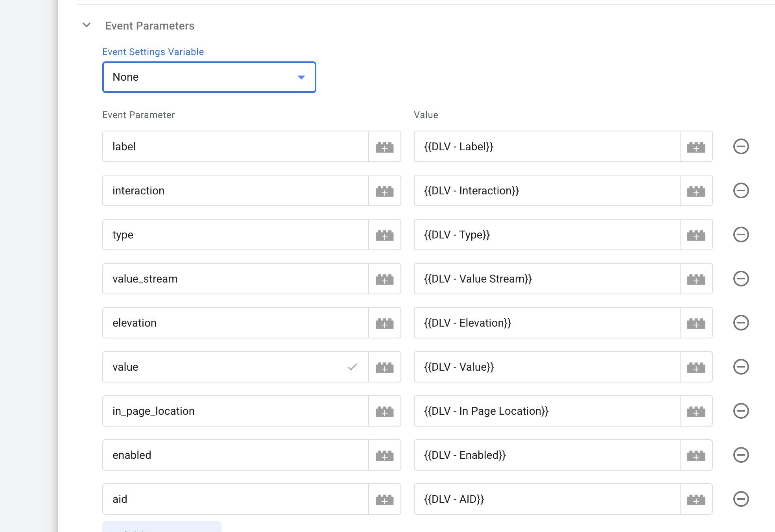Collapse the Event Parameters section chevron
Viewport: 775px width, 532px height.
pyautogui.click(x=87, y=26)
